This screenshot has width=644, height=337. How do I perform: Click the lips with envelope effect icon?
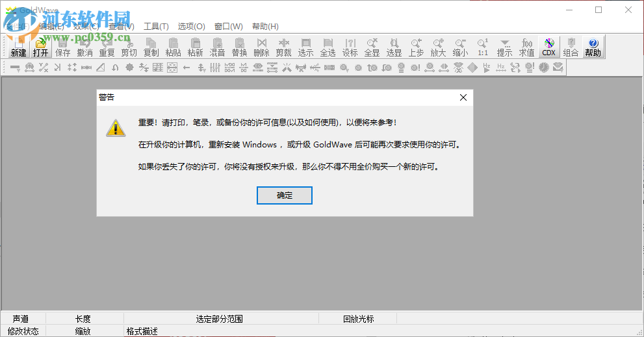pos(558,68)
